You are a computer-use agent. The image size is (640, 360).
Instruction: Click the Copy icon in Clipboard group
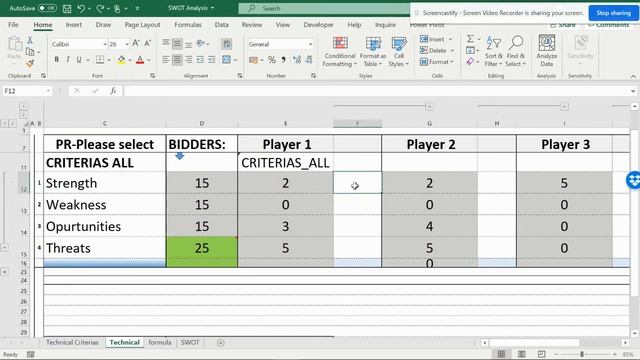pyautogui.click(x=30, y=52)
